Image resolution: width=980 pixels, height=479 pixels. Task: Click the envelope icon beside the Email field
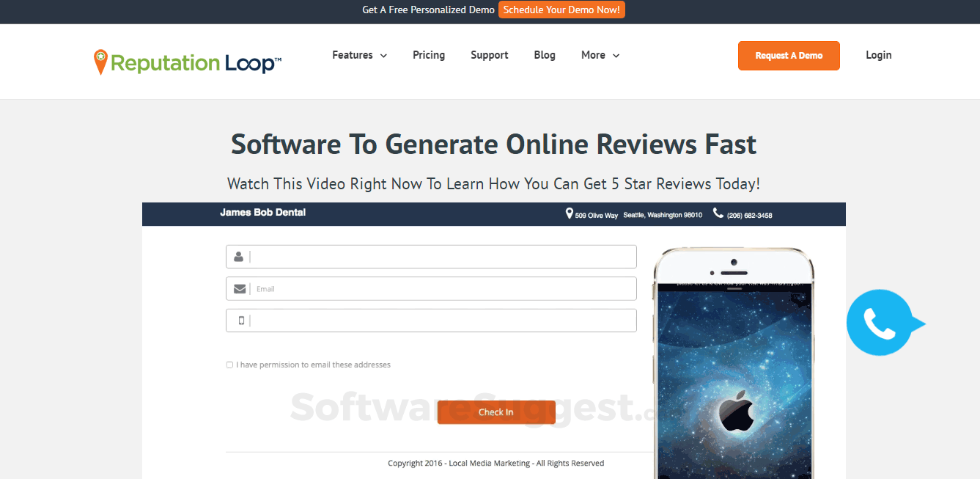pos(239,288)
